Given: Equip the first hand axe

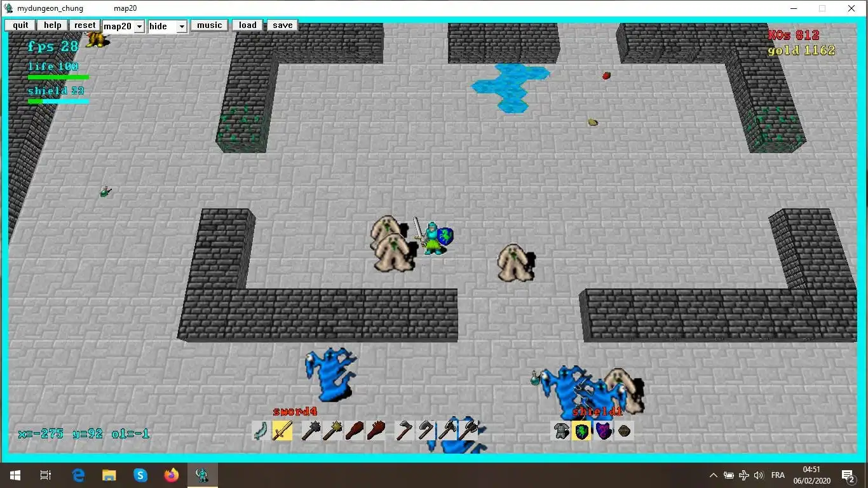Looking at the screenshot, I should (x=403, y=431).
